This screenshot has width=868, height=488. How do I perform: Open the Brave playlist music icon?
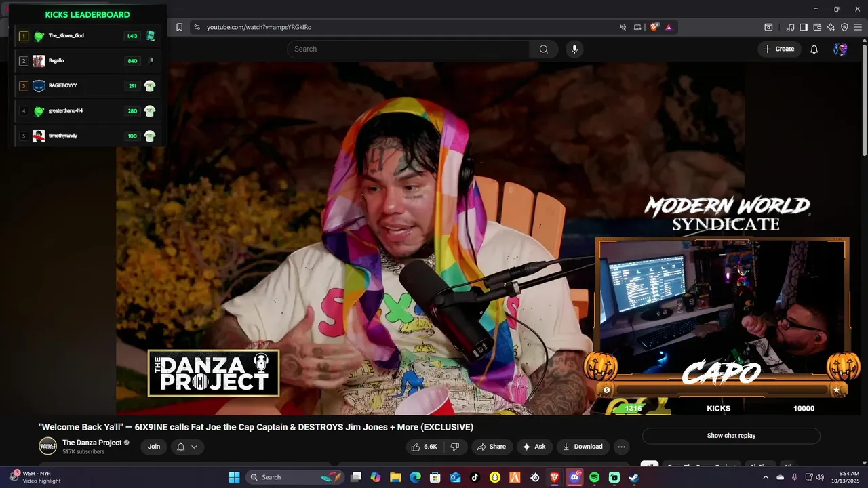(x=790, y=27)
